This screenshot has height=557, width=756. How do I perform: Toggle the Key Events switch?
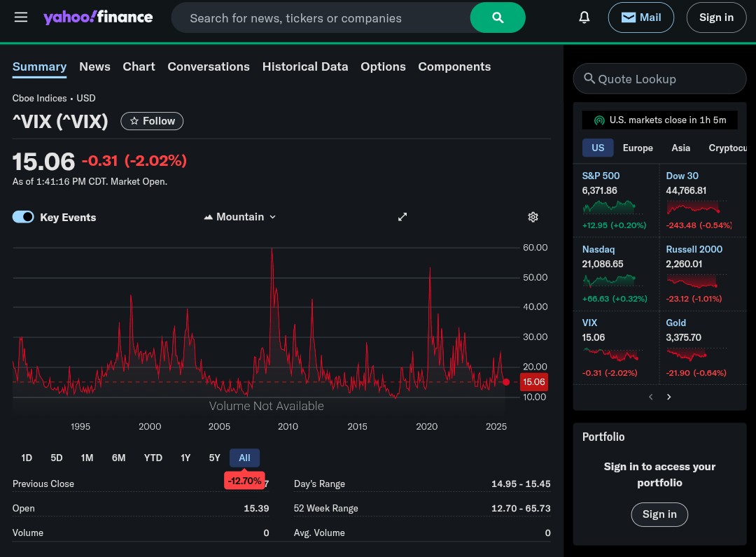pos(23,217)
